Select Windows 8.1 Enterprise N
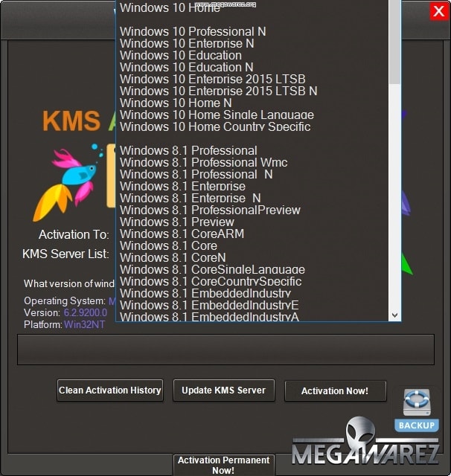The width and height of the screenshot is (451, 476). click(254, 198)
